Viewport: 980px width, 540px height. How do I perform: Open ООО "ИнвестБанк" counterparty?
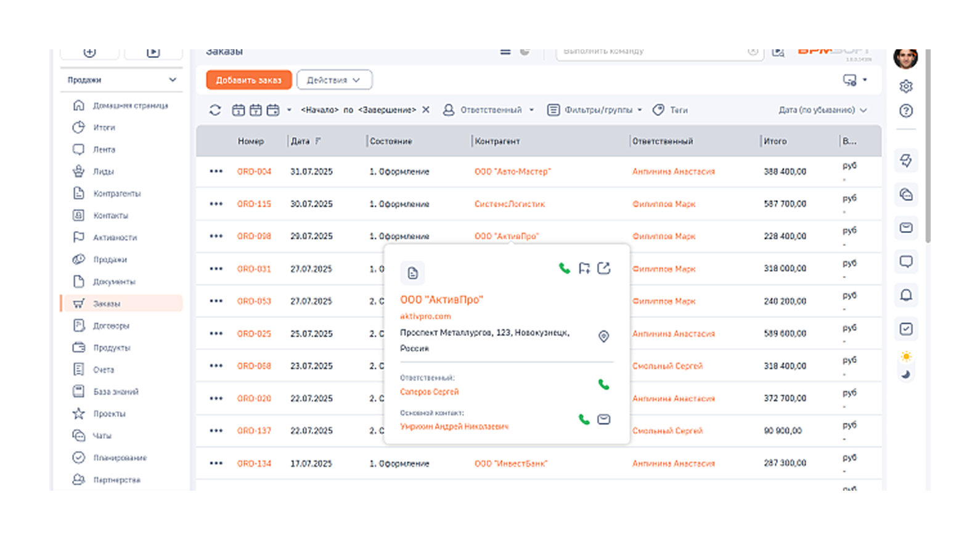point(511,464)
